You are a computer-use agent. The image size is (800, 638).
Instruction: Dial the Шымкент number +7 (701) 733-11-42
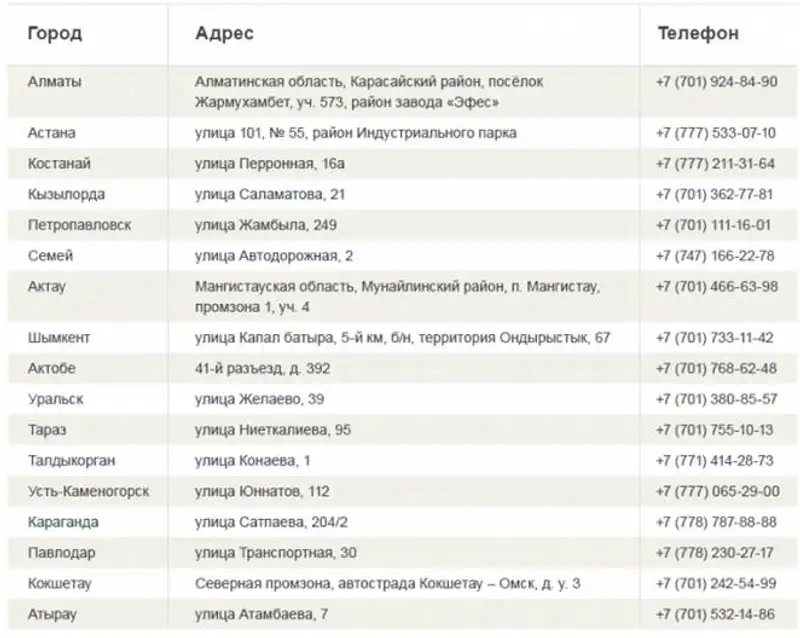pyautogui.click(x=716, y=338)
